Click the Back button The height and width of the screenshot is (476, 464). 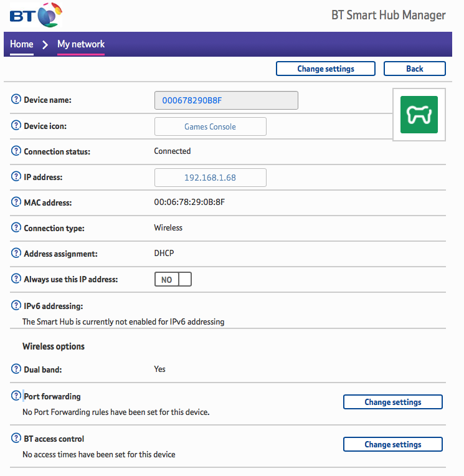pos(415,69)
